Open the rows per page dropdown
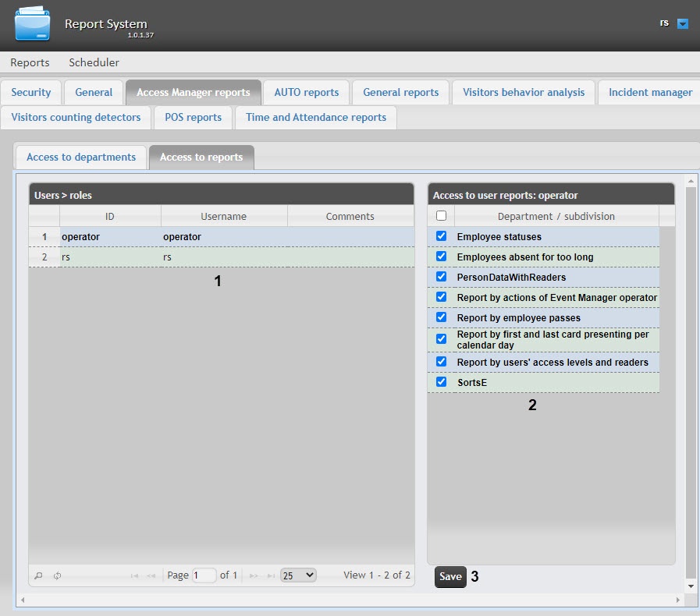 (298, 575)
